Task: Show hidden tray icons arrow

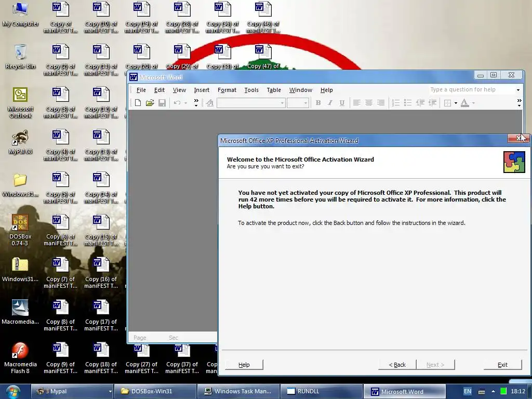Action: click(493, 391)
